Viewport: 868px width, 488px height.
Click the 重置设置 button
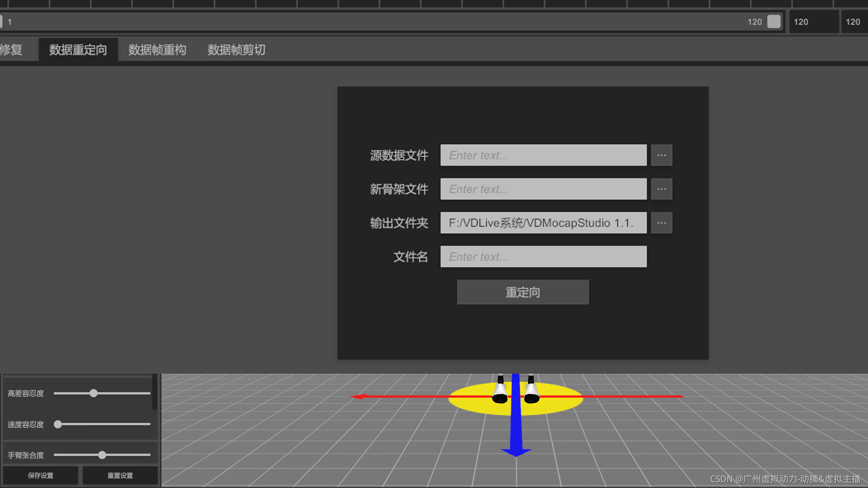pos(120,475)
